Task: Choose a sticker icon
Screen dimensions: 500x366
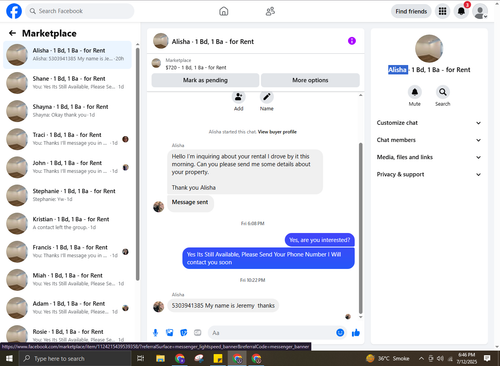Action: [x=184, y=332]
